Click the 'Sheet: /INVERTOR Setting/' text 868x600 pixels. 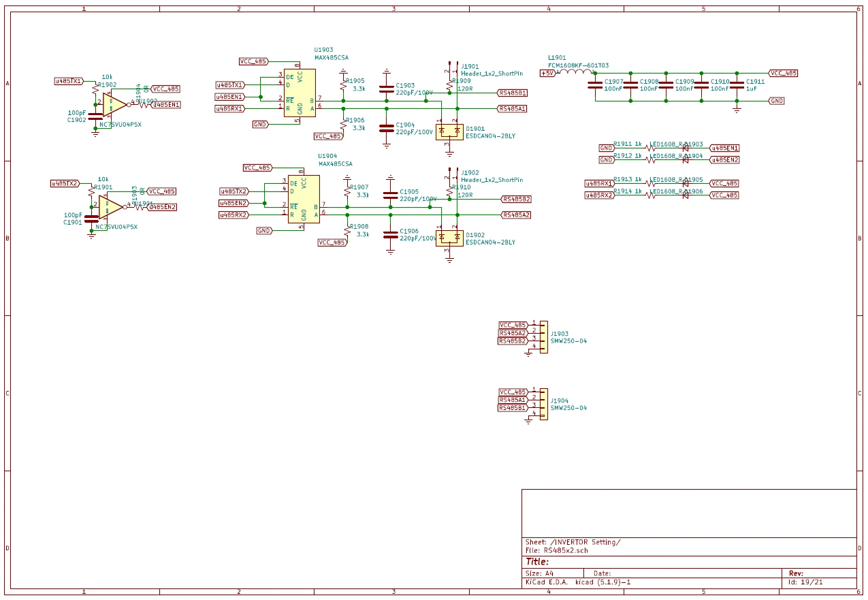(573, 542)
